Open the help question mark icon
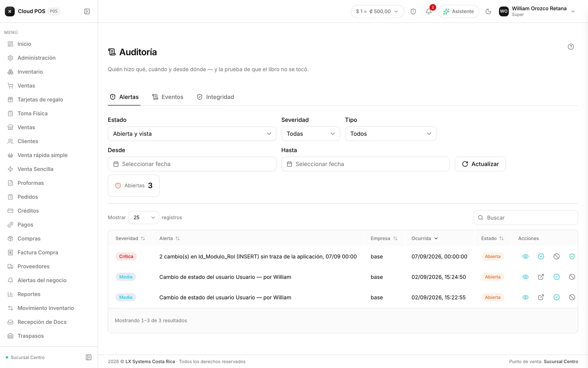 point(571,47)
